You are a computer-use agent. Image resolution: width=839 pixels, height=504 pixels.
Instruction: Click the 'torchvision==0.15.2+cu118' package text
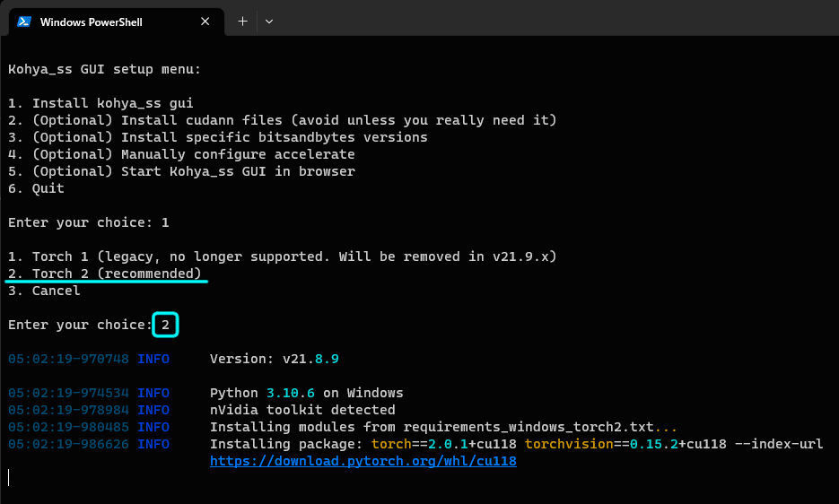625,444
